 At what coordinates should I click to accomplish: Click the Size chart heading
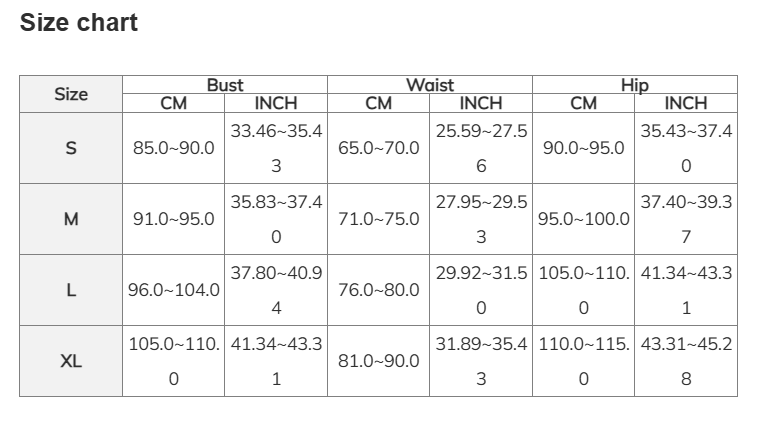click(x=79, y=22)
